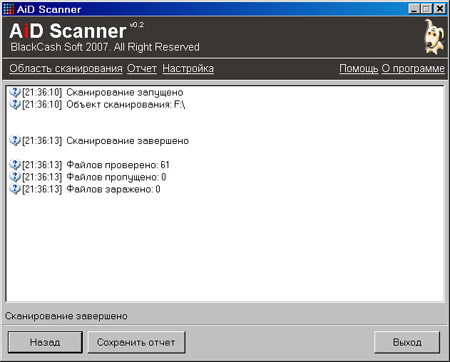
Task: Open the Помощь help link
Action: point(359,68)
